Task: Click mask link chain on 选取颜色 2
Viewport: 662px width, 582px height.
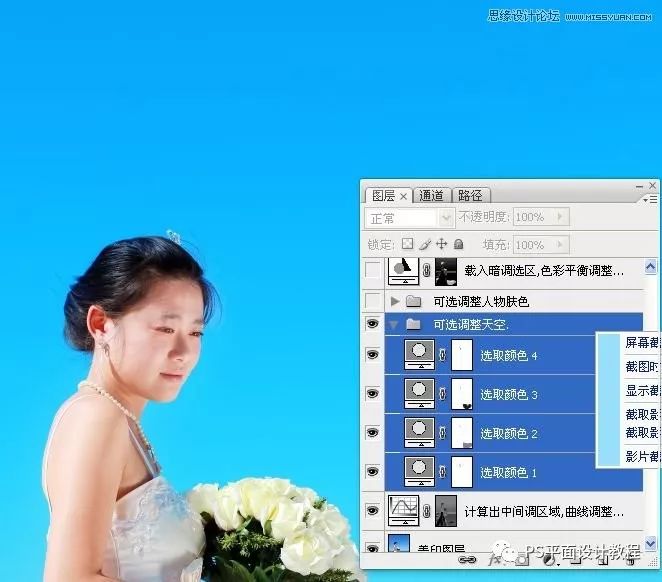Action: tap(442, 433)
